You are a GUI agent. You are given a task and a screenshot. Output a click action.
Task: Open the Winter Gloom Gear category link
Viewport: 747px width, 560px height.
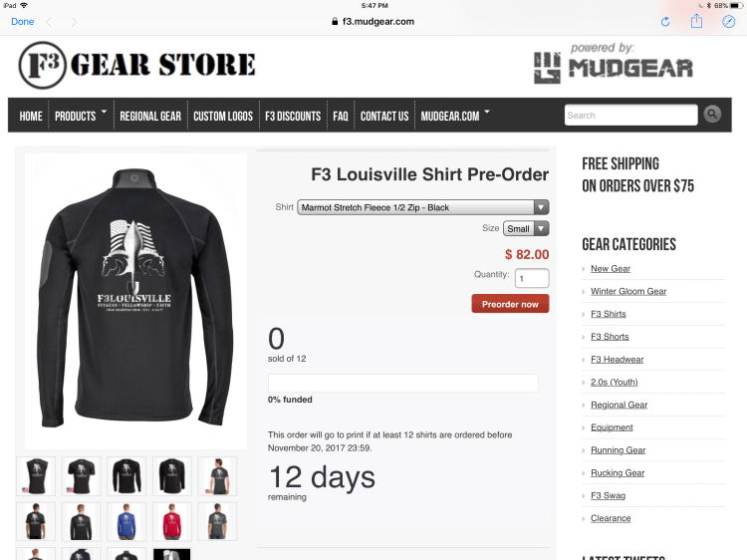628,291
